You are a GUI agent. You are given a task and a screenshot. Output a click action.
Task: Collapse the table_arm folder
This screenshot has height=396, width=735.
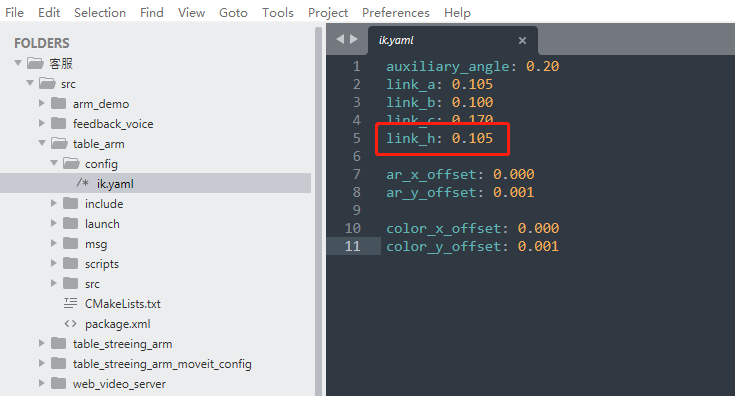[x=42, y=143]
